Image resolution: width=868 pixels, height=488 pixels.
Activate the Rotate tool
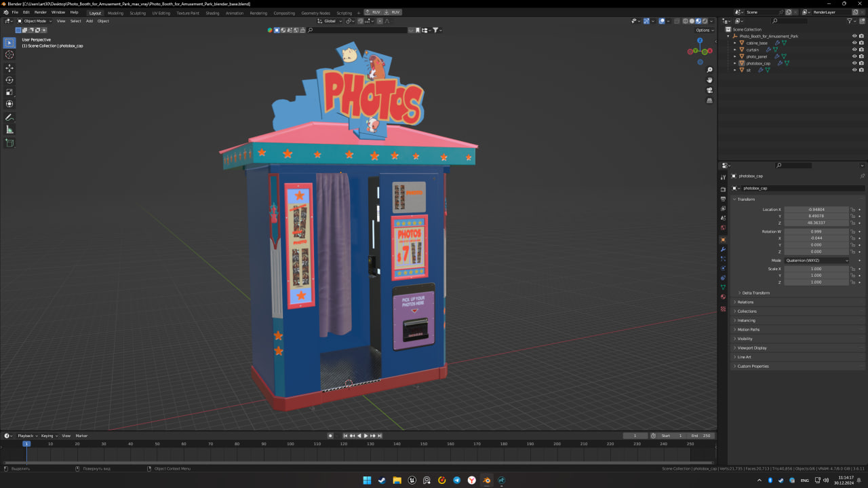tap(9, 80)
